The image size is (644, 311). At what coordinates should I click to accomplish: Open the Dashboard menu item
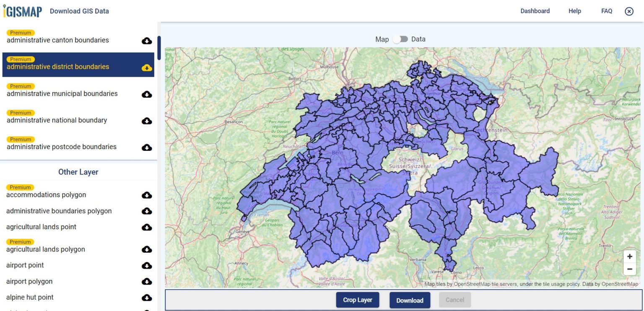point(535,11)
